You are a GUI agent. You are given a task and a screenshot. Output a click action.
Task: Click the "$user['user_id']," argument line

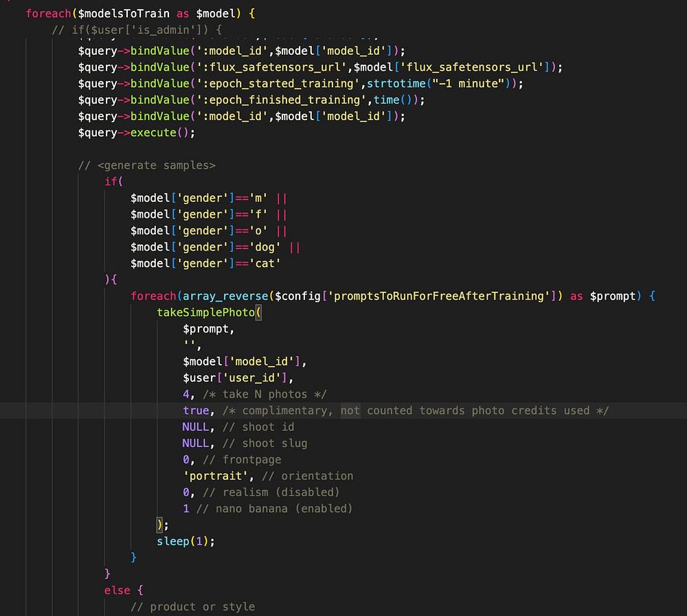238,378
